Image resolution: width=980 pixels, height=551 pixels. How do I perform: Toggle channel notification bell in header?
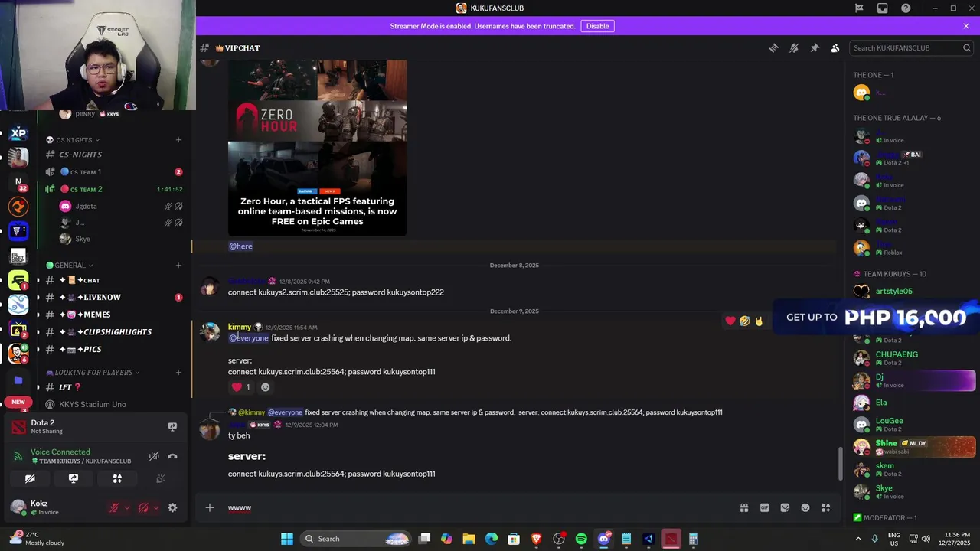(x=794, y=47)
